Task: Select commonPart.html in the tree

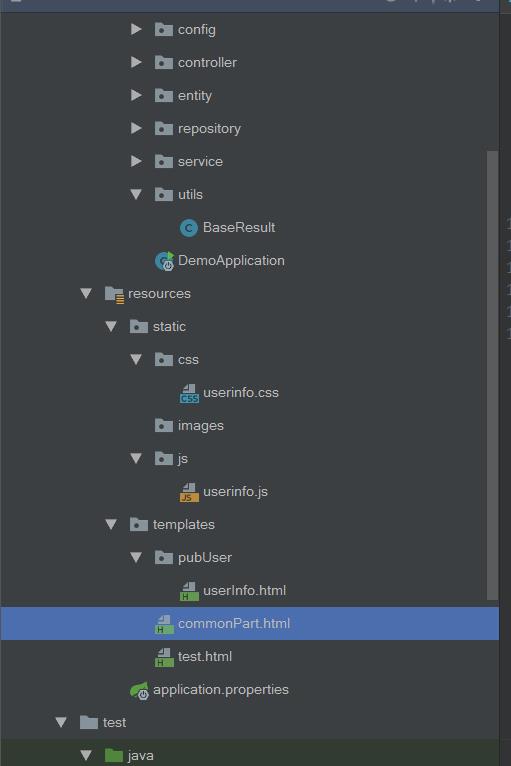Action: pos(250,624)
